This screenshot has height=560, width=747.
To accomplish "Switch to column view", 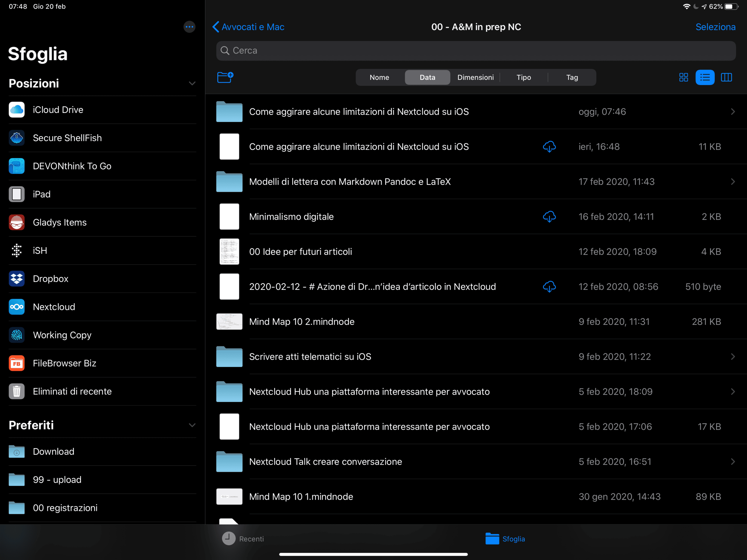I will pos(726,77).
